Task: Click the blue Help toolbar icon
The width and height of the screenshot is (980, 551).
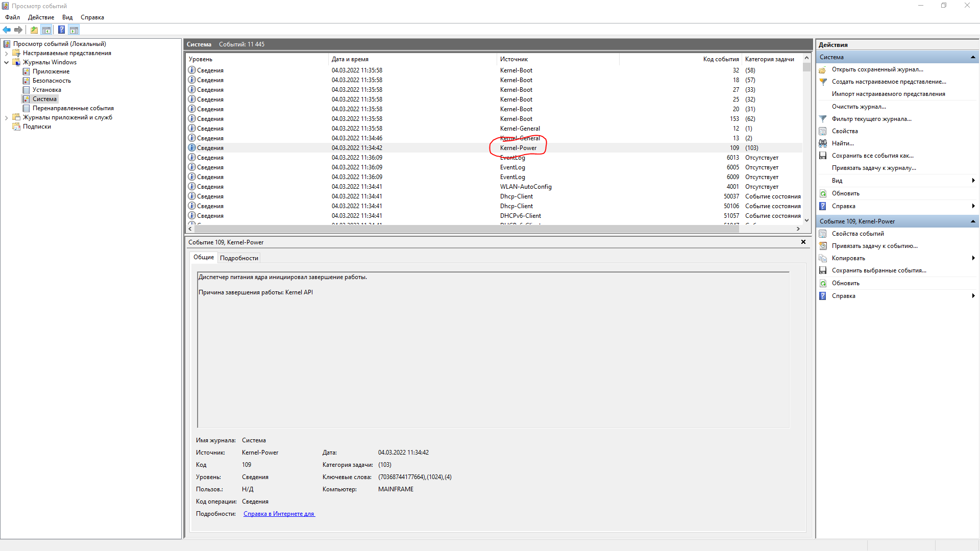Action: [61, 30]
